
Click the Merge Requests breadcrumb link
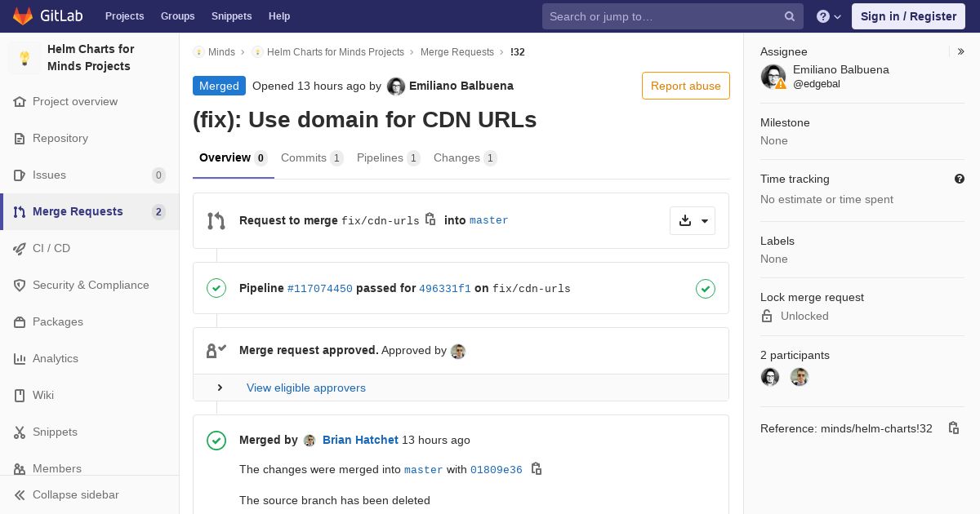(457, 52)
